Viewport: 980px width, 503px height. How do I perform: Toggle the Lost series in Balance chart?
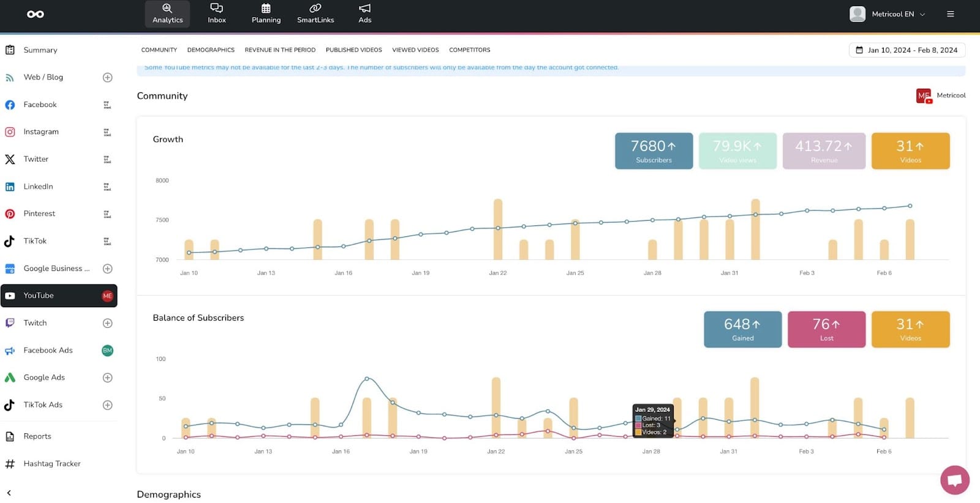tap(826, 329)
